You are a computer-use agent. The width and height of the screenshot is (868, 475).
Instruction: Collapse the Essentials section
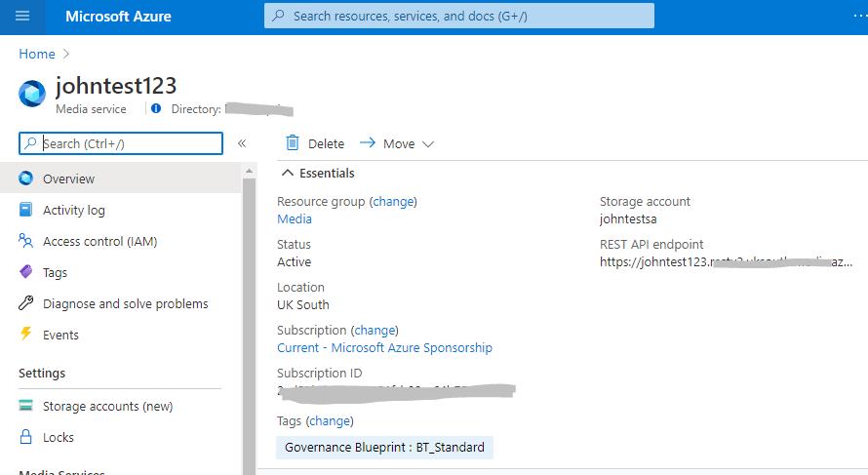[x=288, y=173]
